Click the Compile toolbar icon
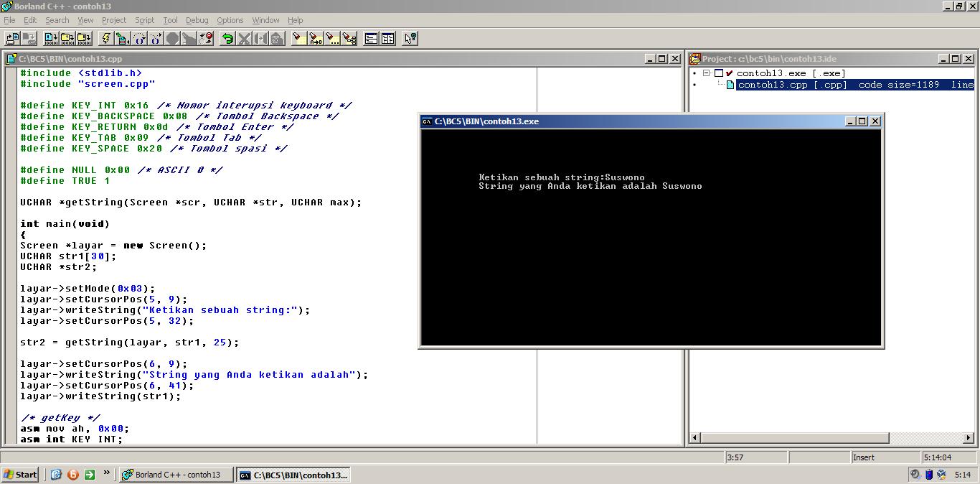The height and width of the screenshot is (484, 980). [x=50, y=38]
